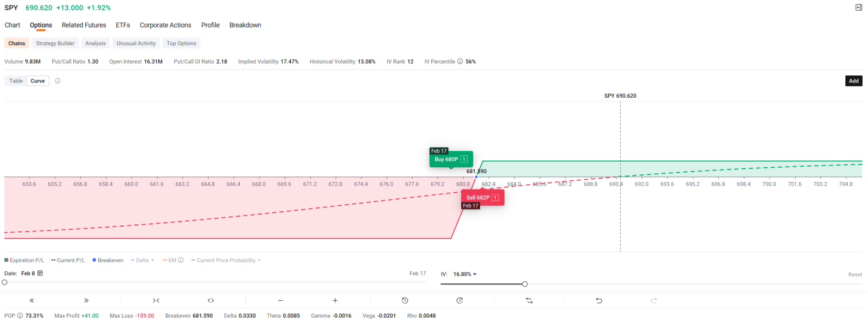Click the Implied Volatility 17.47% stat
Image resolution: width=868 pixels, height=322 pixels.
click(269, 61)
